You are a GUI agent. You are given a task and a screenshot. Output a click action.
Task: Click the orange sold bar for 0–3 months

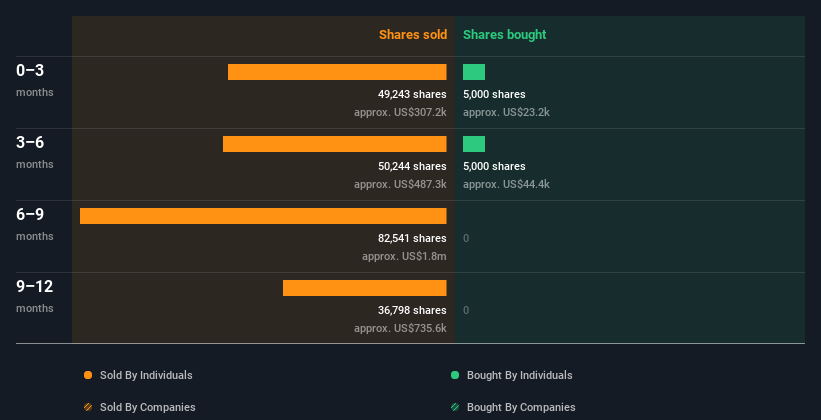(337, 72)
